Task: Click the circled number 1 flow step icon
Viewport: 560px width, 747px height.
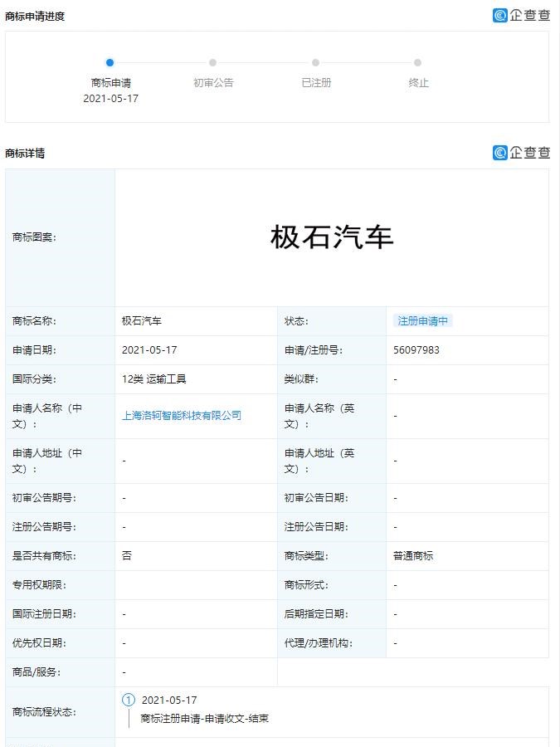Action: pos(129,700)
